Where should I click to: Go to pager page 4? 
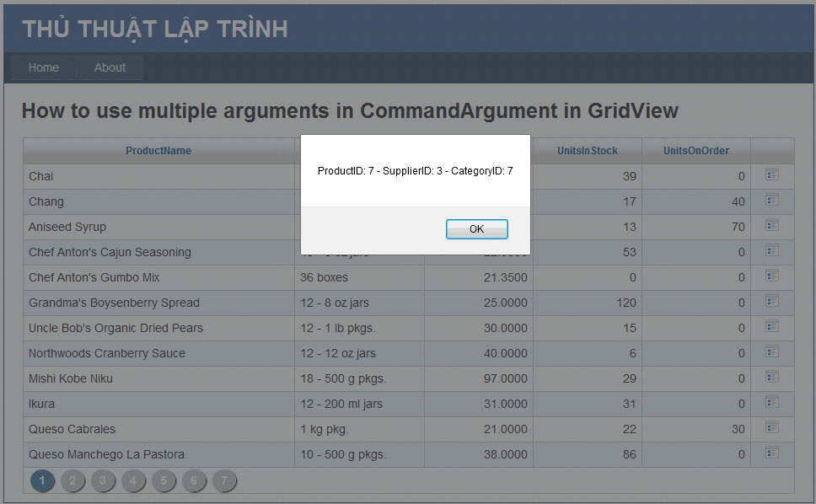point(133,480)
